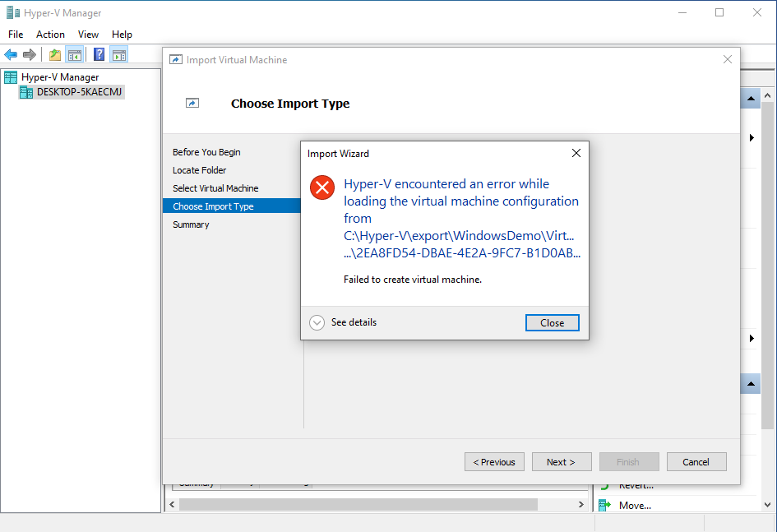Click the Hyper-V Manager app title icon
Viewport: 777px width, 532px height.
click(13, 13)
